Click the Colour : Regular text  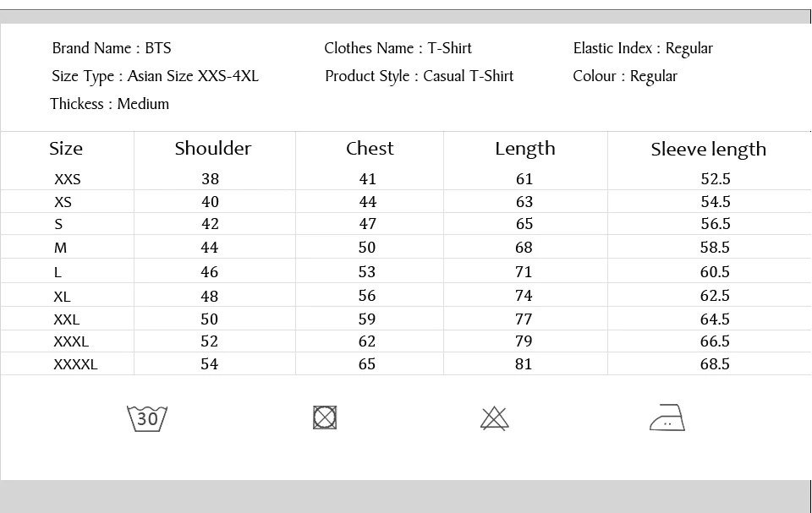coord(625,77)
